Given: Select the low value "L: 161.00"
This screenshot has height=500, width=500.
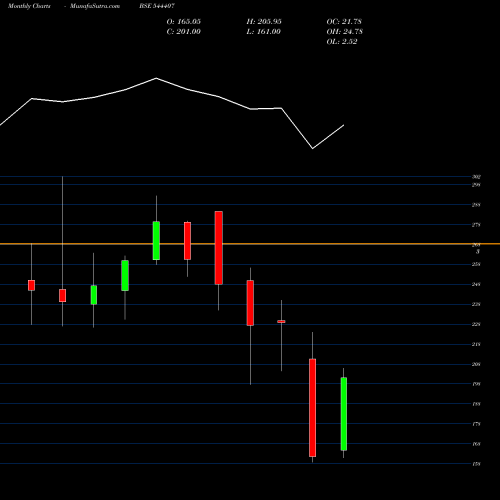Looking at the screenshot, I should click(x=263, y=32).
